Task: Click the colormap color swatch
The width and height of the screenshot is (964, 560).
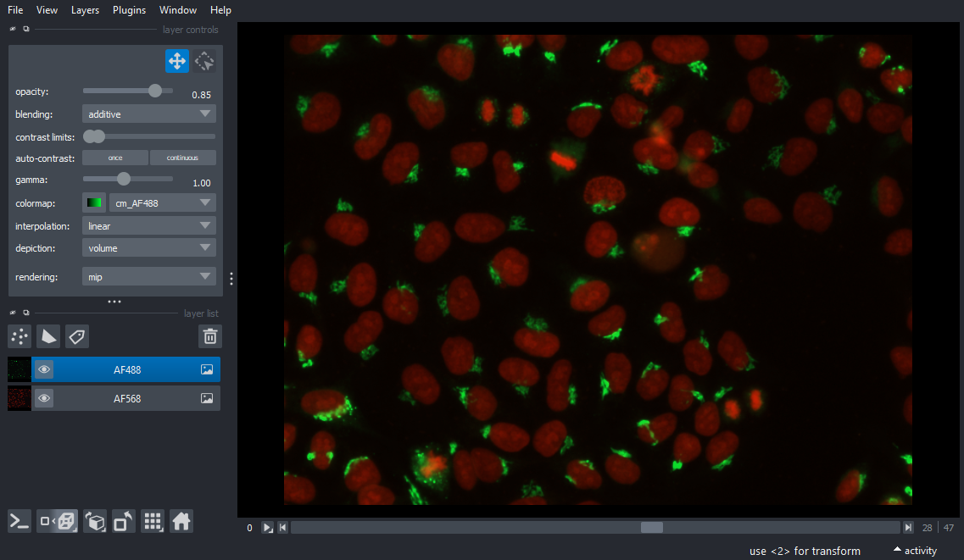Action: [x=94, y=203]
